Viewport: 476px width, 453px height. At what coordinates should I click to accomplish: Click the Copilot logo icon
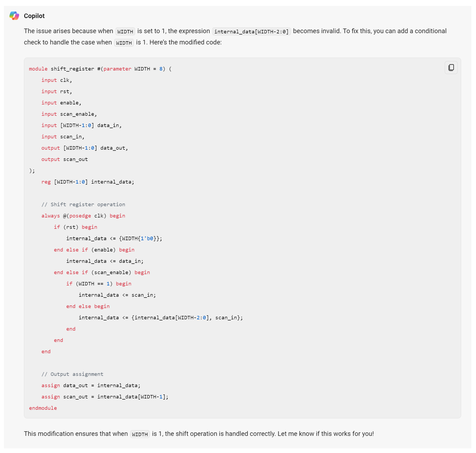click(x=14, y=16)
